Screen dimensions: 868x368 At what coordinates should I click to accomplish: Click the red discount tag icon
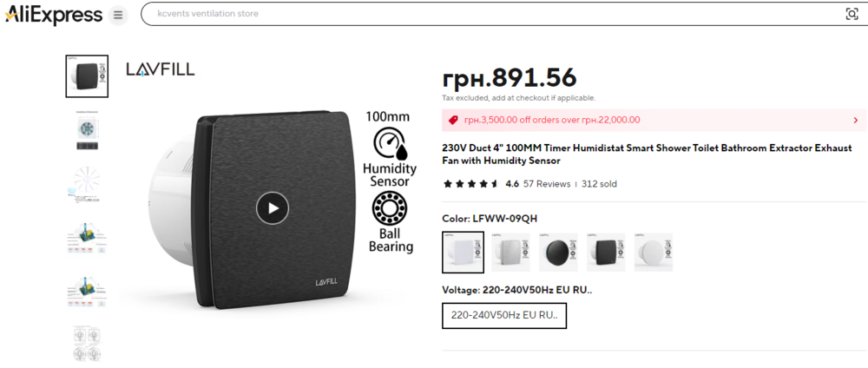pyautogui.click(x=453, y=120)
